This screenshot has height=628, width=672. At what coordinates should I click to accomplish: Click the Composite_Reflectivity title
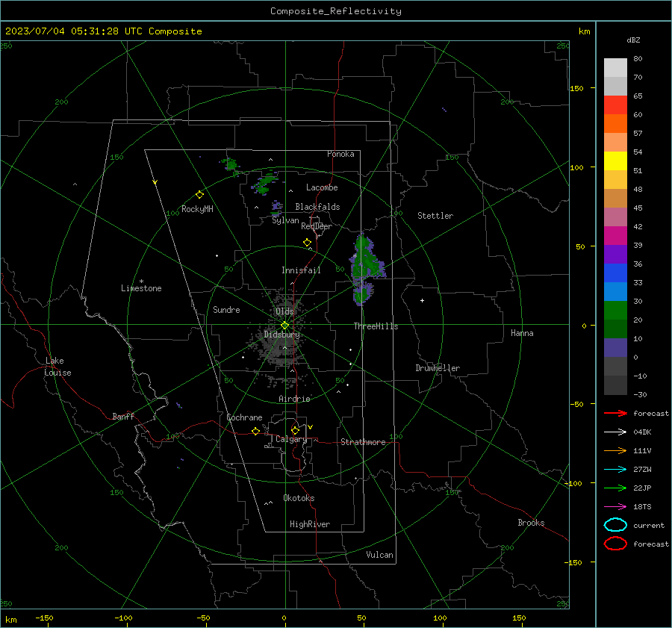[335, 11]
